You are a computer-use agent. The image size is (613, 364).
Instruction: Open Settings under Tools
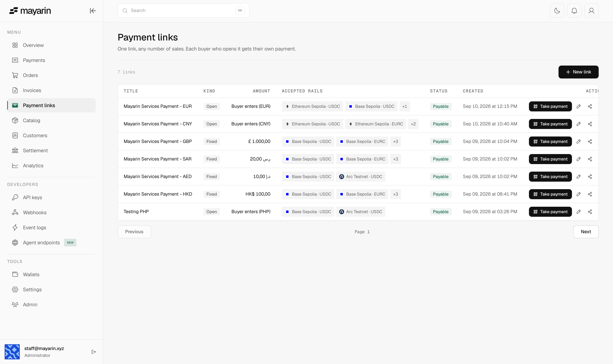(x=51, y=289)
